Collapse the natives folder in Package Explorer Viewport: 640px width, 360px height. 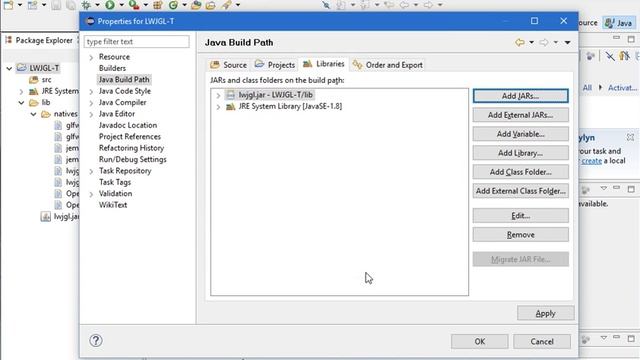coord(33,114)
